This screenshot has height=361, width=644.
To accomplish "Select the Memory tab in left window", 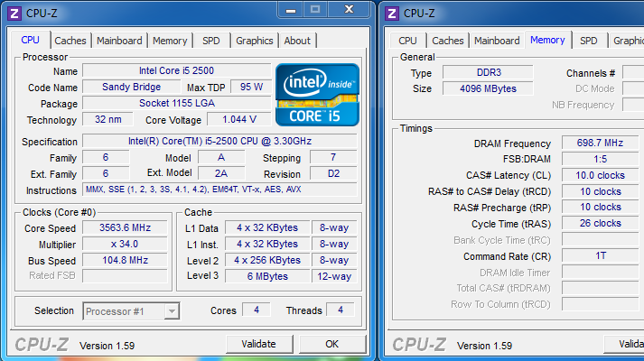I will pyautogui.click(x=170, y=41).
